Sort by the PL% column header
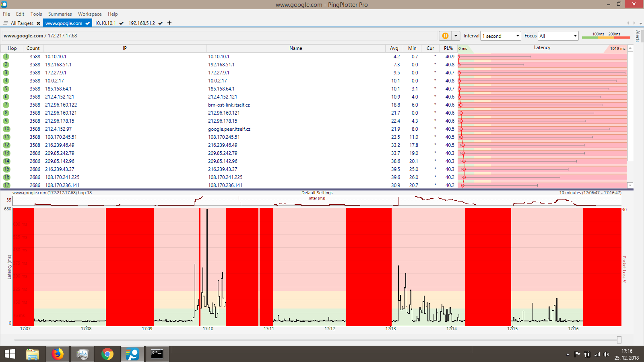Viewport: 644px width, 362px height. [x=448, y=48]
